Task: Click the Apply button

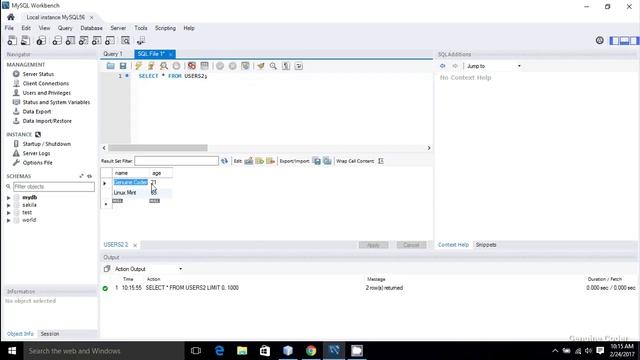Action: [x=373, y=245]
